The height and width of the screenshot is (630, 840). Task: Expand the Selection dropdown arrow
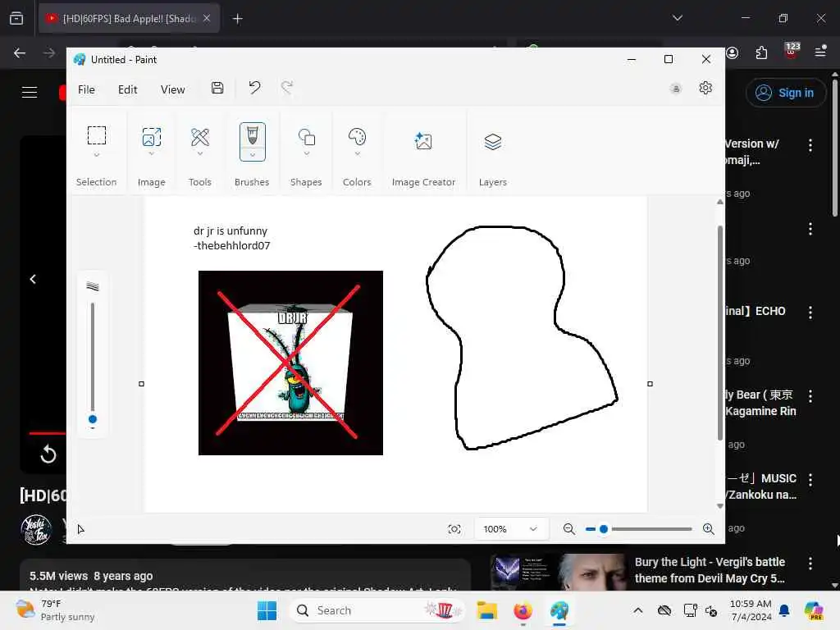click(x=97, y=155)
